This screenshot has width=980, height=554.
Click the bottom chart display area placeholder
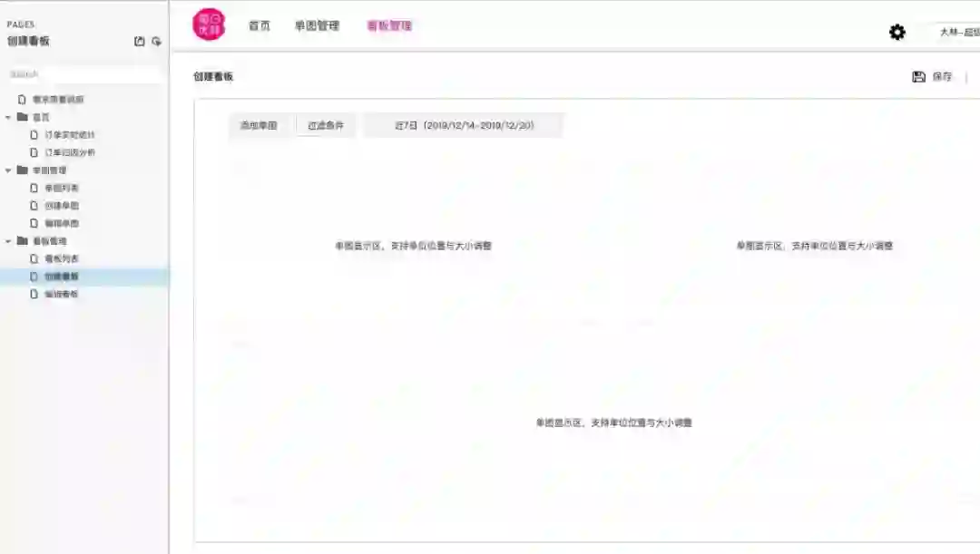tap(613, 423)
